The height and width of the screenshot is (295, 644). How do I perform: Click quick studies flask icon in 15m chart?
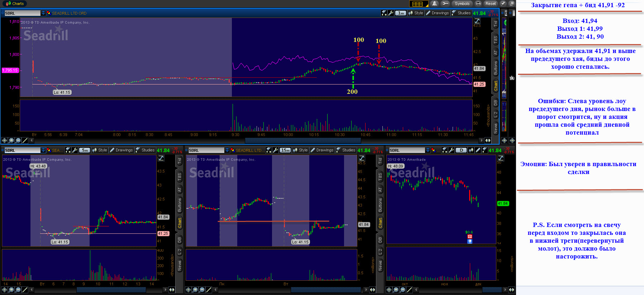pyautogui.click(x=269, y=150)
